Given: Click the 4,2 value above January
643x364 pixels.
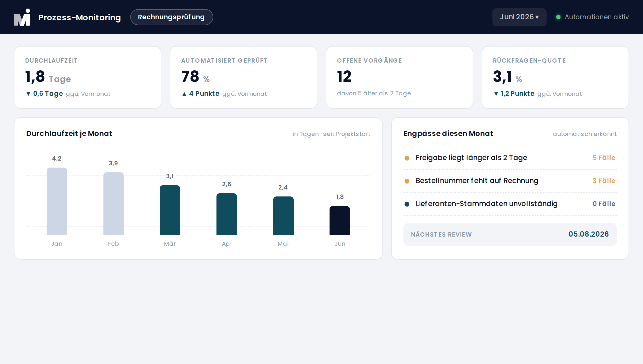Looking at the screenshot, I should click(57, 158).
